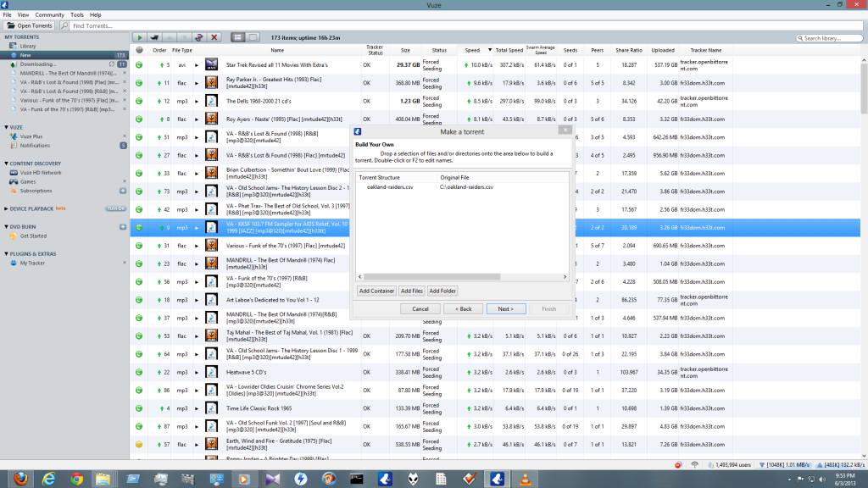Click the health column header circle icon

pyautogui.click(x=140, y=50)
